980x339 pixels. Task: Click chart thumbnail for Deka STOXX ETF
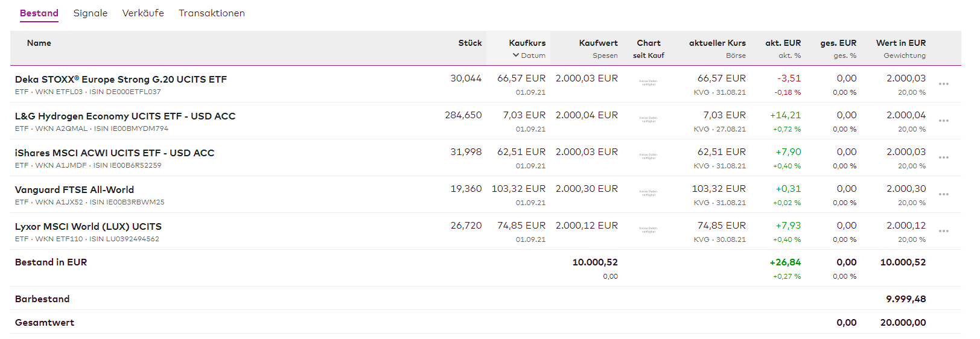click(649, 83)
